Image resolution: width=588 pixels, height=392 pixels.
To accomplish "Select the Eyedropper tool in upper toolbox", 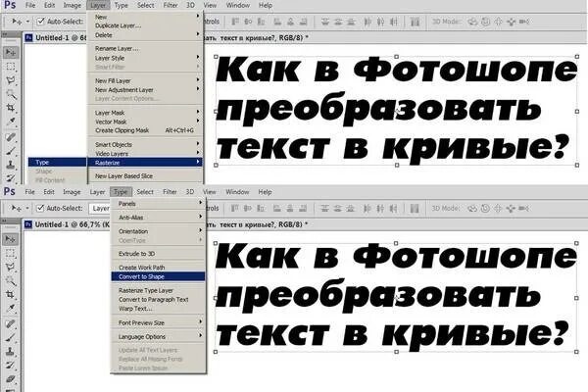I will (11, 122).
